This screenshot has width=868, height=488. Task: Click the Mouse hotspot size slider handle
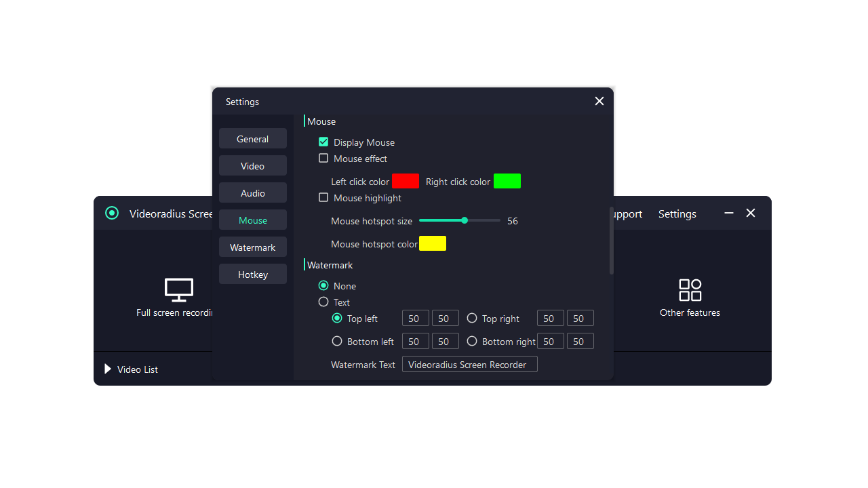(x=465, y=220)
